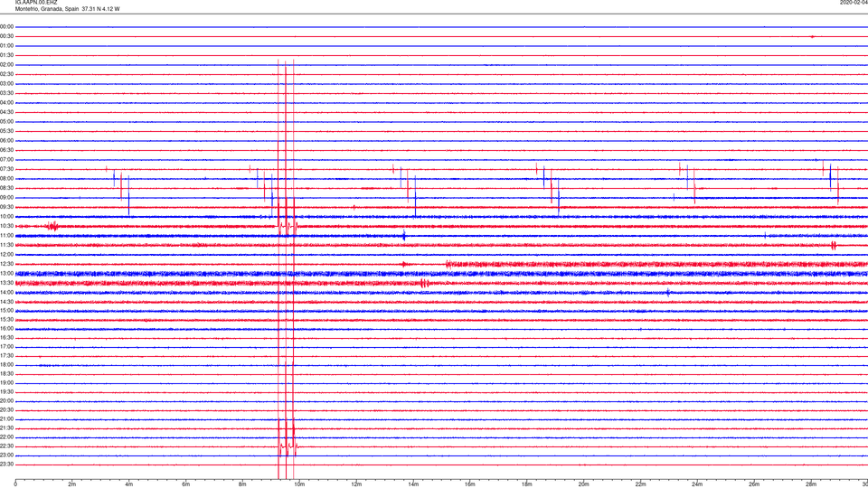Image resolution: width=868 pixels, height=488 pixels.
Task: Click the 18m tick label on the time axis
Action: pos(526,484)
